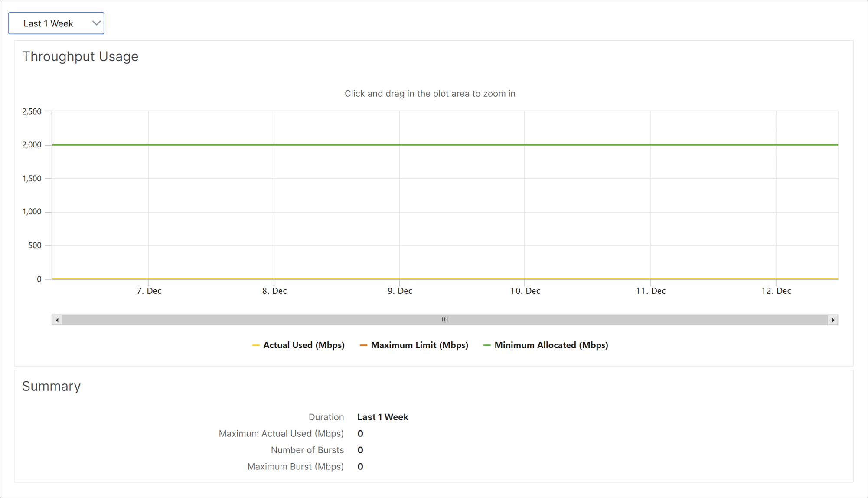Viewport: 868px width, 498px height.
Task: Click the chart scrollbar left arrow
Action: [57, 320]
